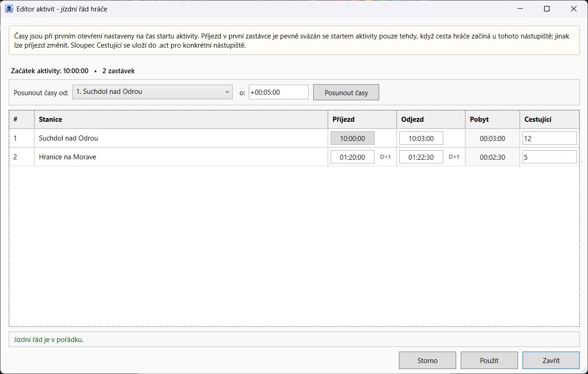Edit the Suchdol nad Odrou departure time 10:03:00

[x=421, y=138]
